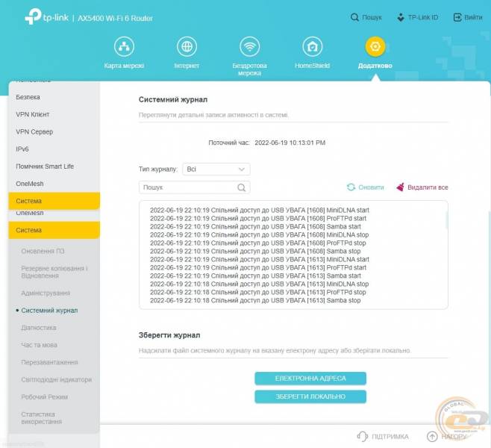This screenshot has width=491, height=448.
Task: Open Діагностика submenu item
Action: coord(39,328)
